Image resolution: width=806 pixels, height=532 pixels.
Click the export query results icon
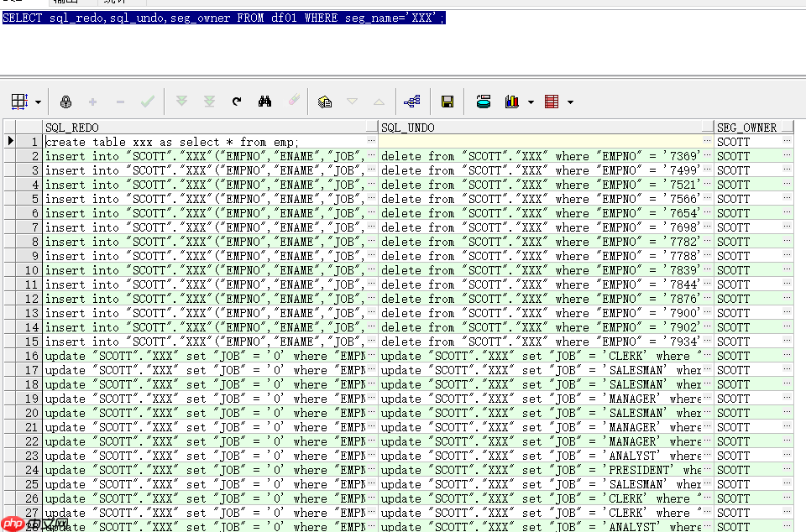click(484, 102)
